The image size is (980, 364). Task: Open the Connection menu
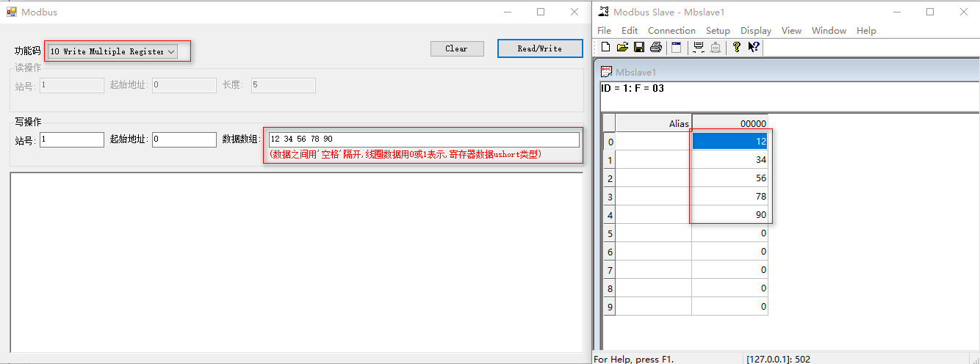(671, 31)
